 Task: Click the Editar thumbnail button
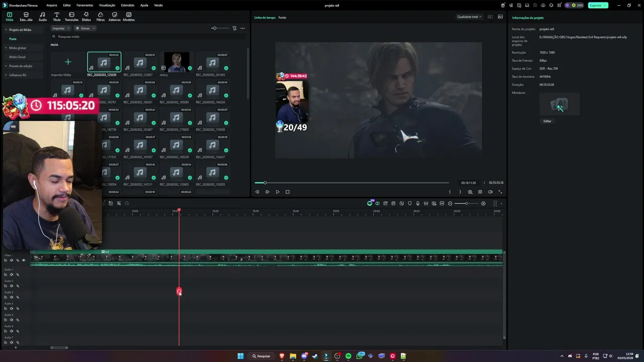click(x=547, y=121)
